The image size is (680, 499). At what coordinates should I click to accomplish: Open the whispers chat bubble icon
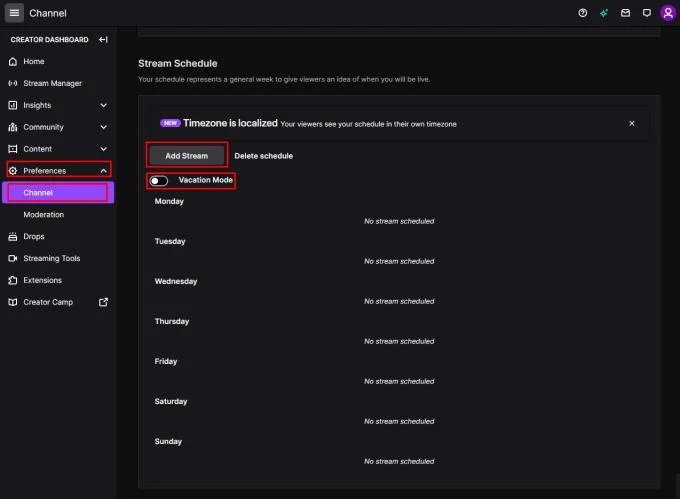[647, 13]
